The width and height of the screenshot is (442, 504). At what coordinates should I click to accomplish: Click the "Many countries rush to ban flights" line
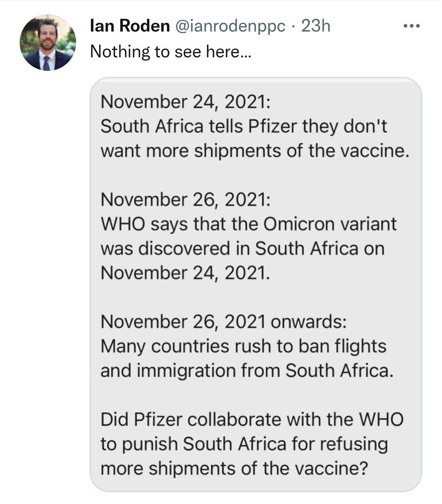244,346
